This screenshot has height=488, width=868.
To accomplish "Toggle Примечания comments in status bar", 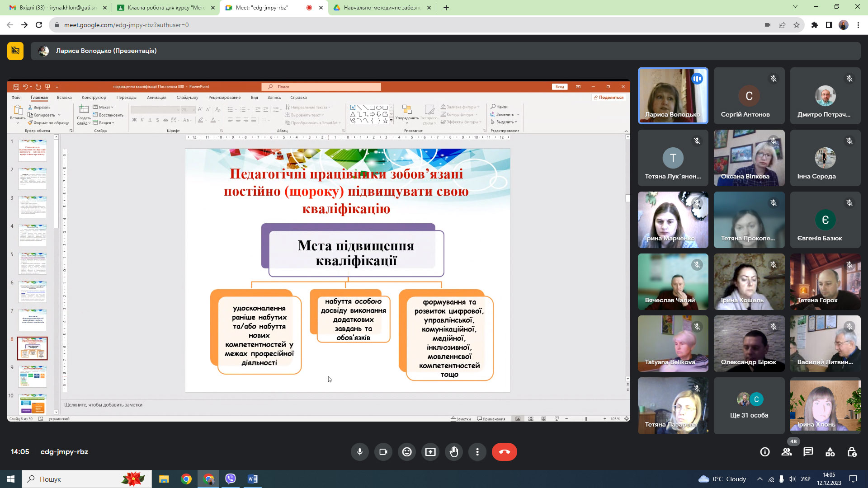I will [491, 419].
